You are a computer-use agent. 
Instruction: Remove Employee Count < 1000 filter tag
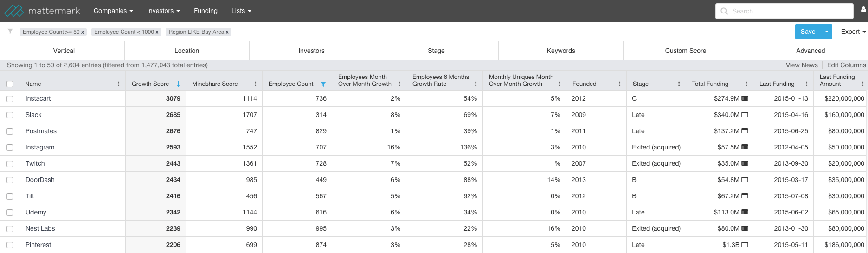click(157, 32)
